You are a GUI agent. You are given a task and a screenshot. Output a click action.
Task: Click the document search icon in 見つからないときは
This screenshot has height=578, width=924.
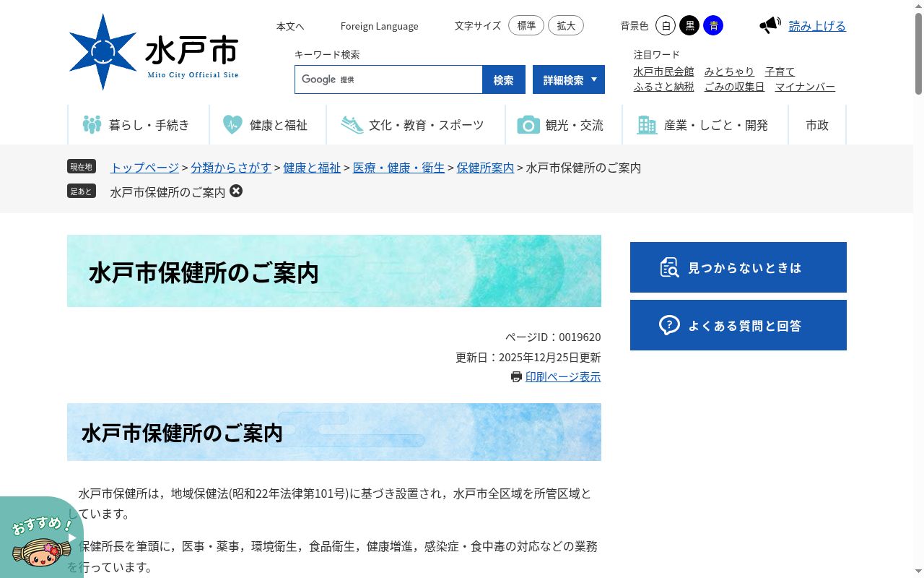click(x=669, y=267)
